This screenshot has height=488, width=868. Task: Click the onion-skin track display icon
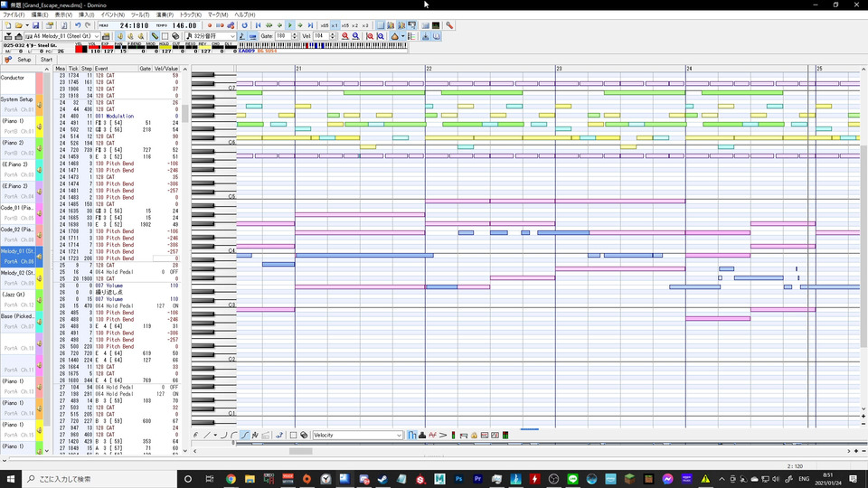tap(395, 36)
